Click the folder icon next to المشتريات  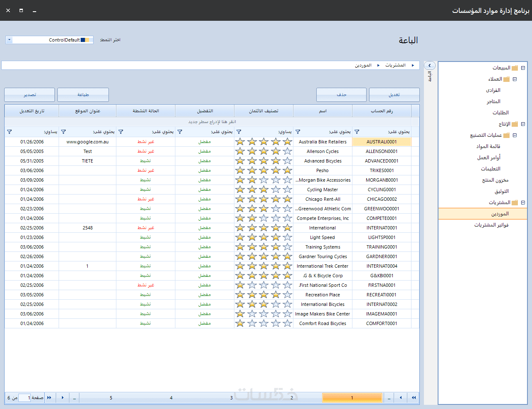pyautogui.click(x=515, y=202)
